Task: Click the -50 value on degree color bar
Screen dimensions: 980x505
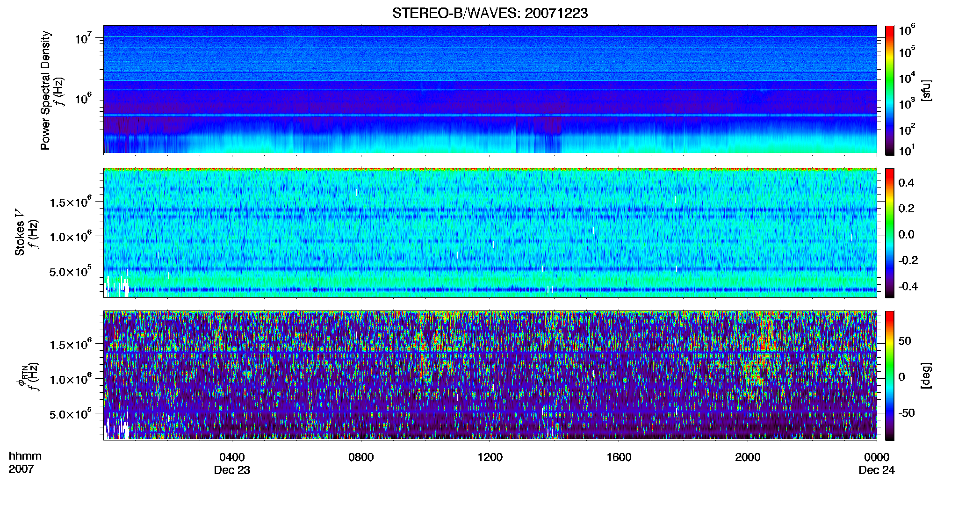Action: coord(907,413)
